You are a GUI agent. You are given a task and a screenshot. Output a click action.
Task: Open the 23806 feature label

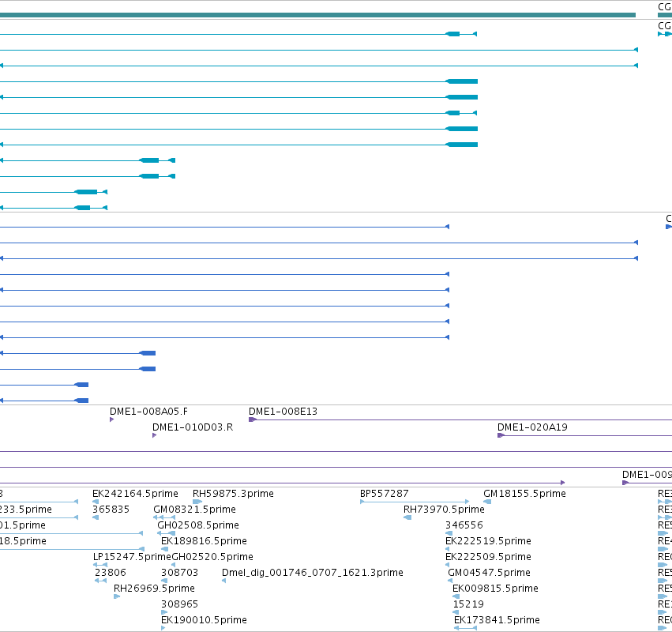click(x=110, y=574)
